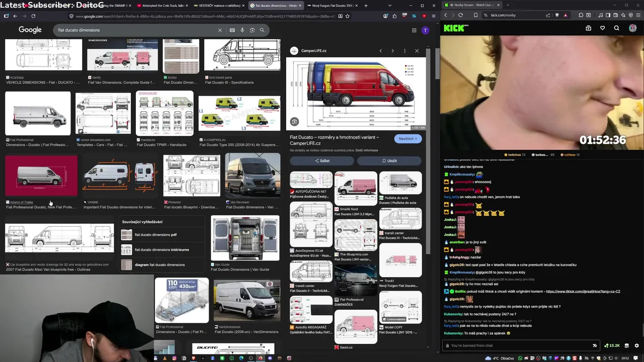Open the AUTOPŮJČOVNA NET related image
Viewport: 644px width, 362px height.
point(311,179)
